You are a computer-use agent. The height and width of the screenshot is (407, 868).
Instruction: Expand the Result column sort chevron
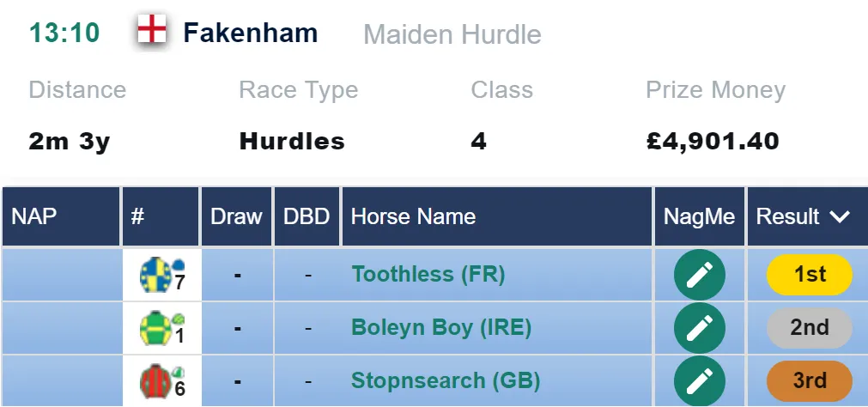840,216
